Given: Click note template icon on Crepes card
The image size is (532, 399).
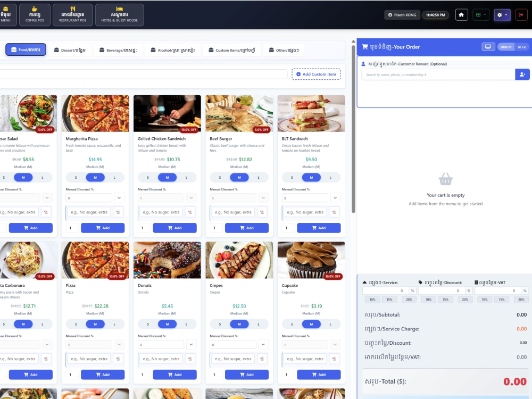Looking at the screenshot, I should point(262,359).
